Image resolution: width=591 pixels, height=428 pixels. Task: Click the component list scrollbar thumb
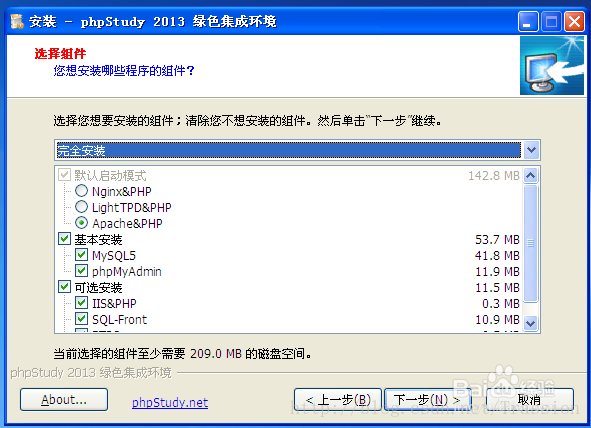coord(531,243)
